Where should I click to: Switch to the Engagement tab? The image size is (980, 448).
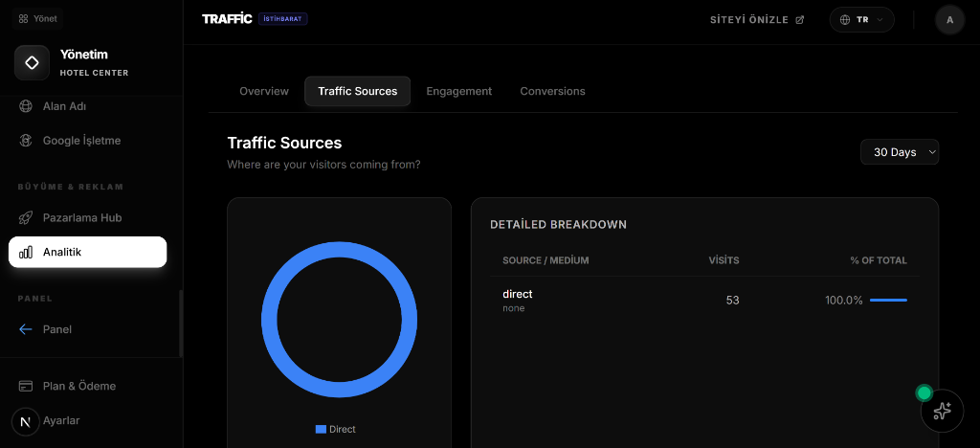coord(458,91)
